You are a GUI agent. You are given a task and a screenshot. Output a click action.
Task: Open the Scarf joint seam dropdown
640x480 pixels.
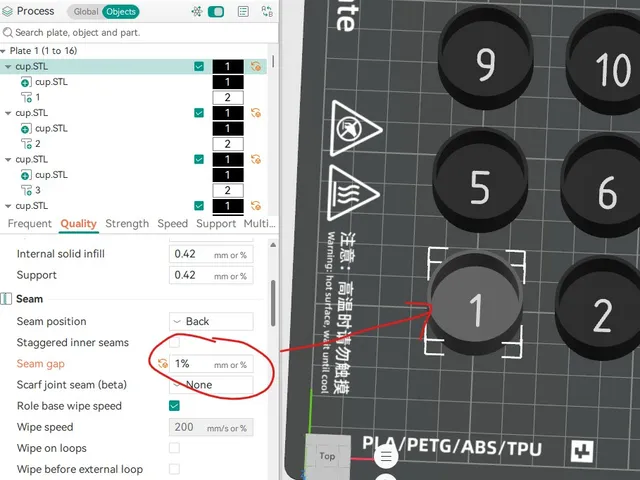pyautogui.click(x=211, y=385)
